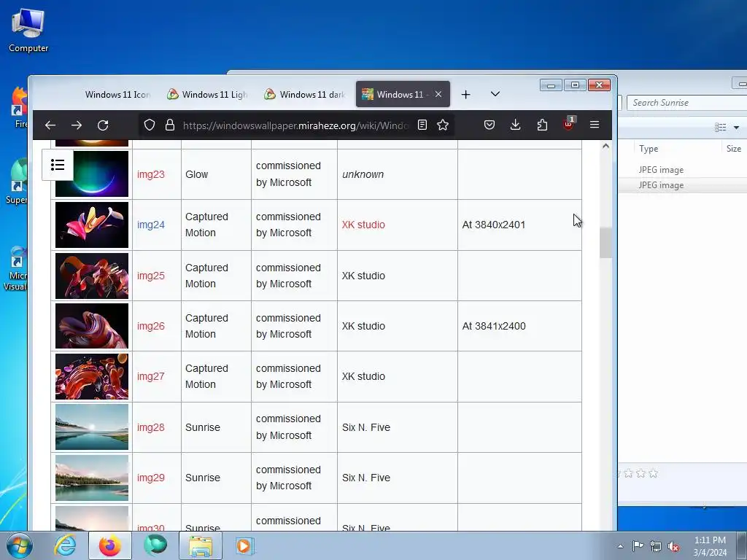Click Action Center flag tray icon
747x560 pixels.
638,546
